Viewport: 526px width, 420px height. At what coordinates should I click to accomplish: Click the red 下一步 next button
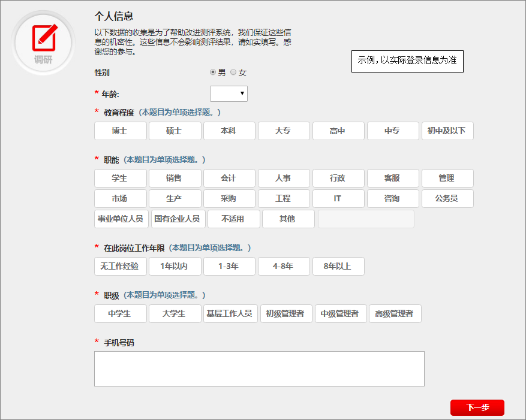477,407
